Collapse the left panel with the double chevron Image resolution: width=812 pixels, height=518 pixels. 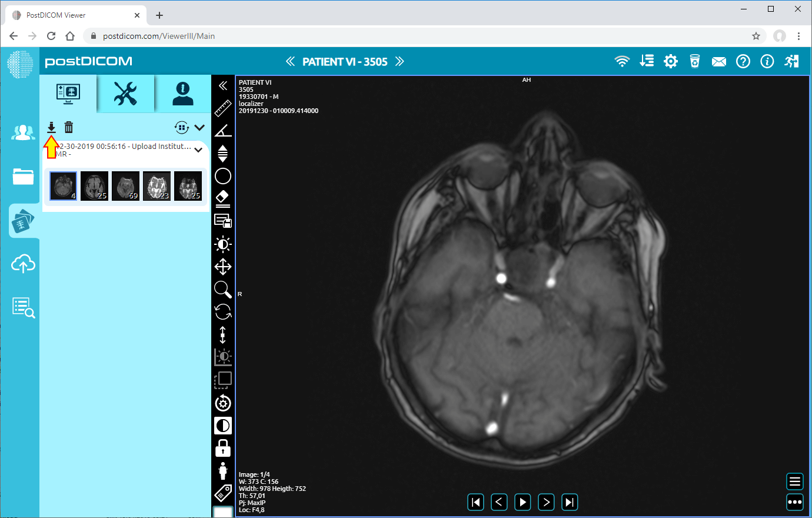coord(223,85)
